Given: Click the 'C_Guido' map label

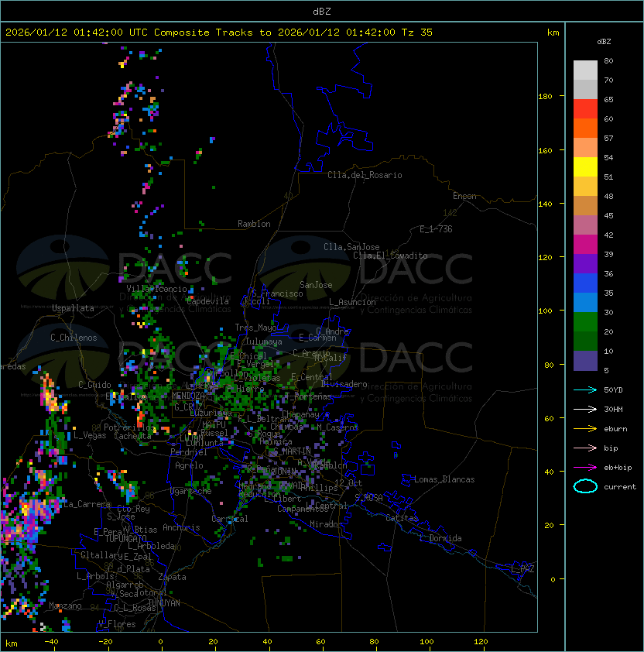Looking at the screenshot, I should coord(94,385).
